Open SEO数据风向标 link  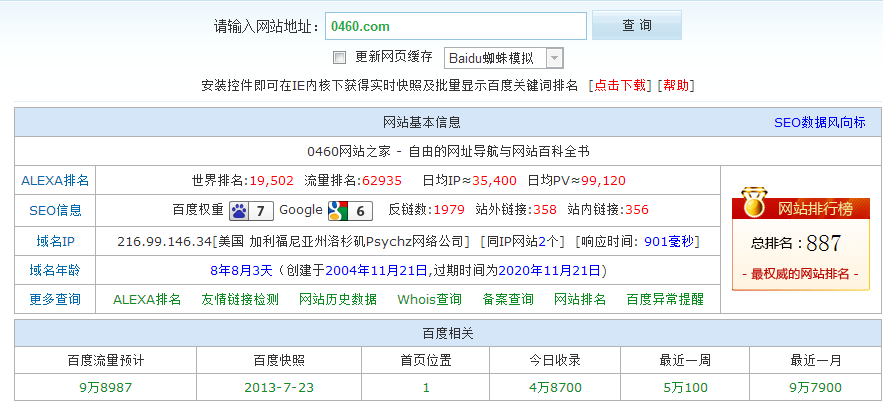click(x=819, y=122)
